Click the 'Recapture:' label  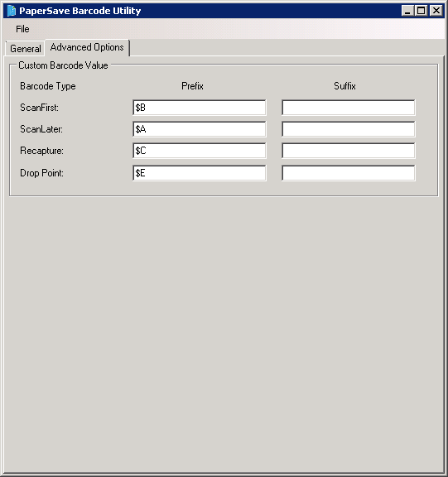tap(41, 151)
